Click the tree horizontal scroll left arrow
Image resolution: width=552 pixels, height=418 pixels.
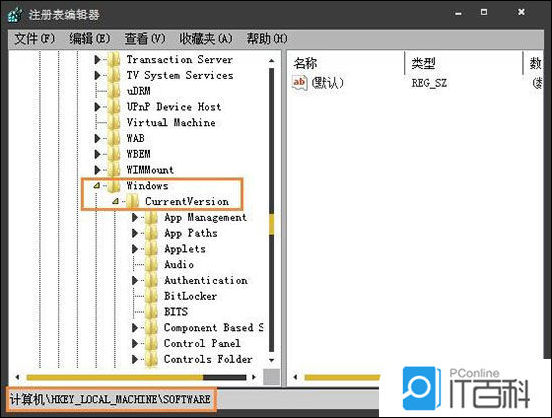(17, 377)
